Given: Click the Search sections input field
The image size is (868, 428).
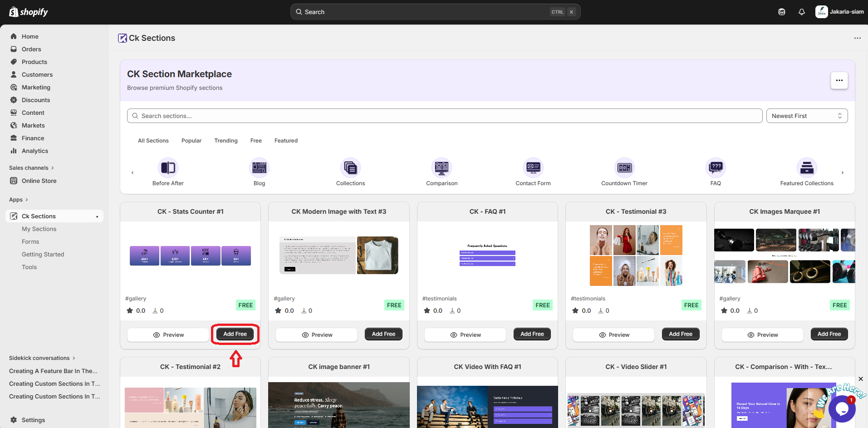Looking at the screenshot, I should click(x=445, y=116).
